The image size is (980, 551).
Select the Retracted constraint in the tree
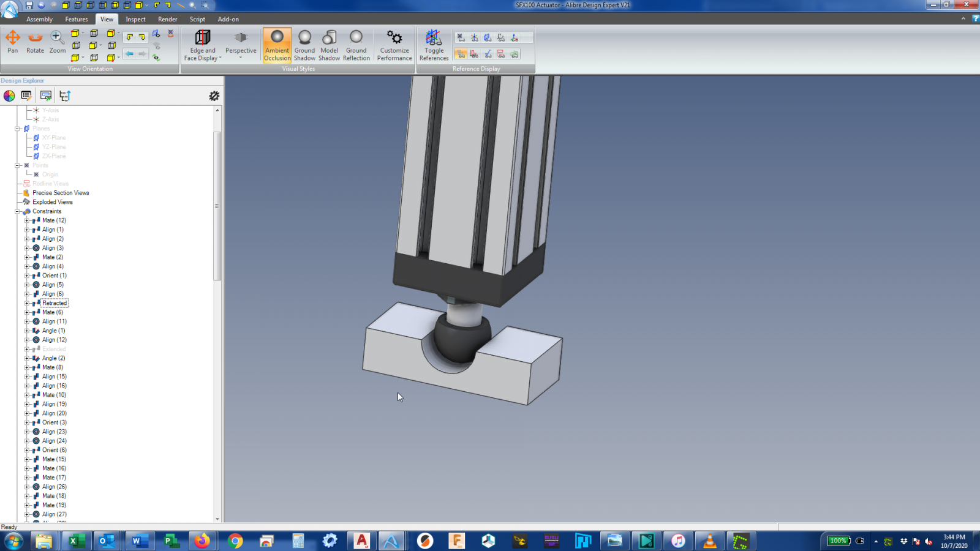click(55, 303)
